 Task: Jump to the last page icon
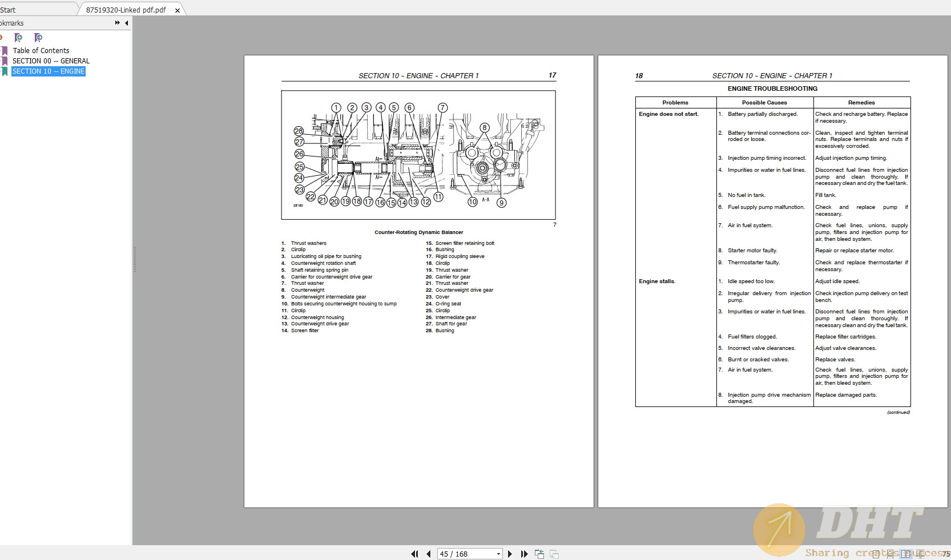click(524, 554)
